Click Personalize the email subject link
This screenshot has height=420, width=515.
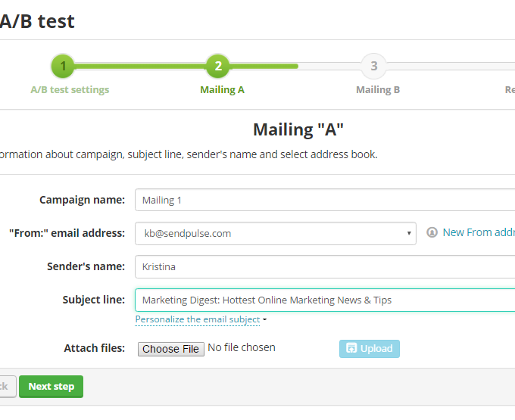click(198, 319)
